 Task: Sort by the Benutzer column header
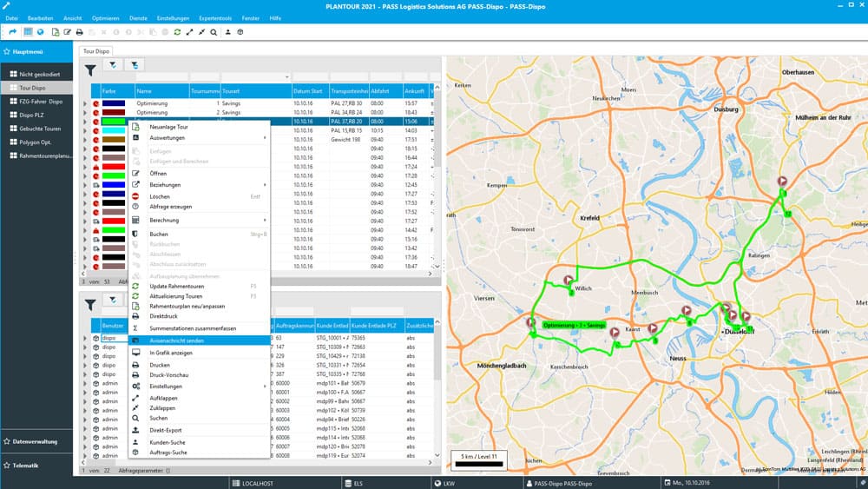pyautogui.click(x=115, y=326)
